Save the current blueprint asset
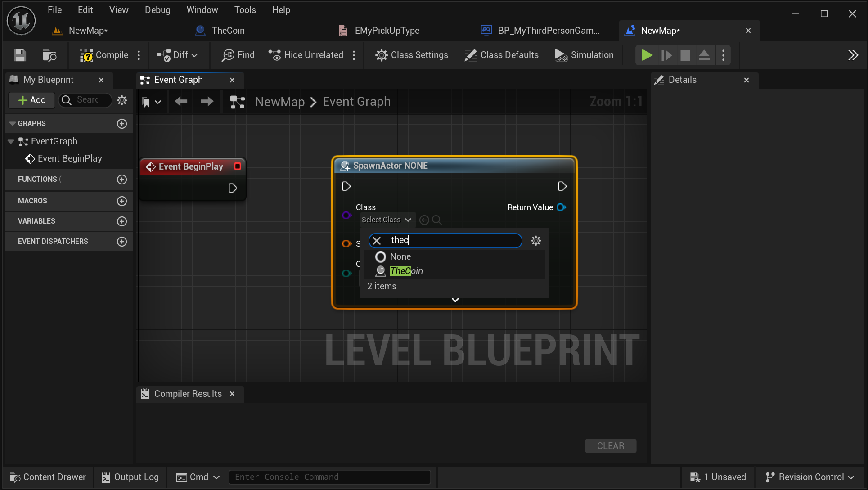The image size is (868, 490). click(x=20, y=55)
